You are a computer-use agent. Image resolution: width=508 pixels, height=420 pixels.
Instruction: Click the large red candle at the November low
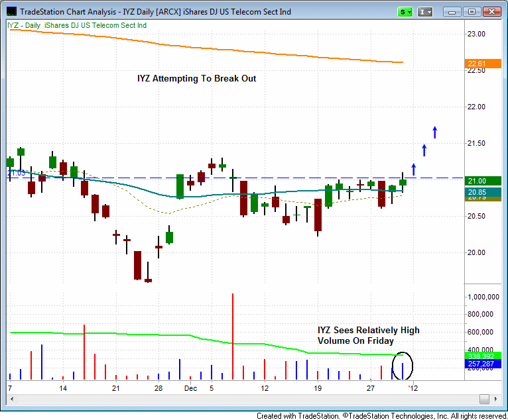click(137, 265)
